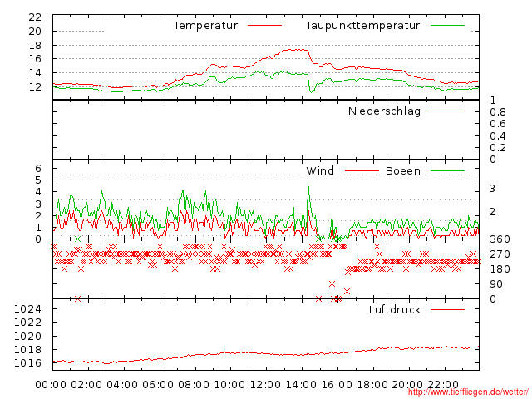The width and height of the screenshot is (532, 399).
Task: Click the Niederschlag legend label
Action: coord(384,111)
